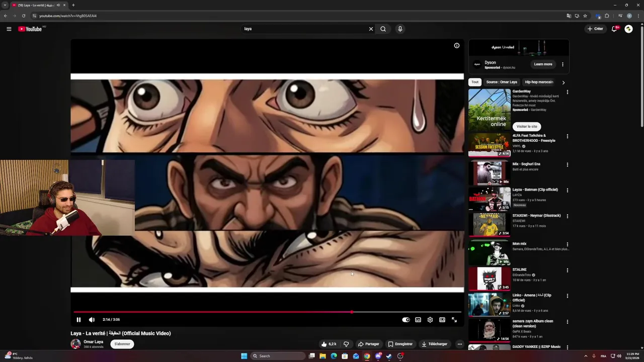Screen dimensions: 644x362
Task: Save video with Enregistrer button
Action: pos(400,344)
